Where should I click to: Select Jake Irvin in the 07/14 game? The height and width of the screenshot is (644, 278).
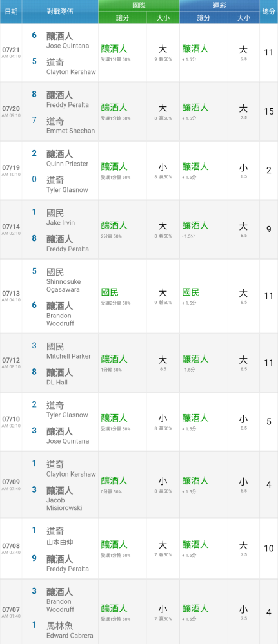tap(61, 223)
